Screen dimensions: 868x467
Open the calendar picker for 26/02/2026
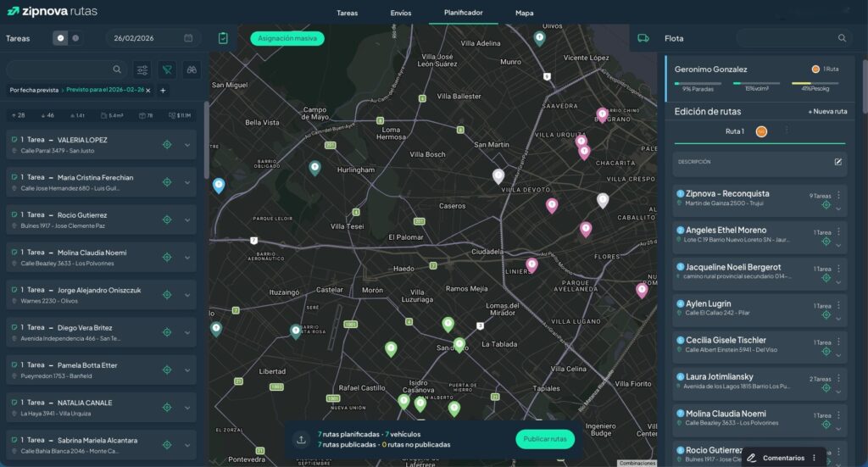[x=188, y=38]
